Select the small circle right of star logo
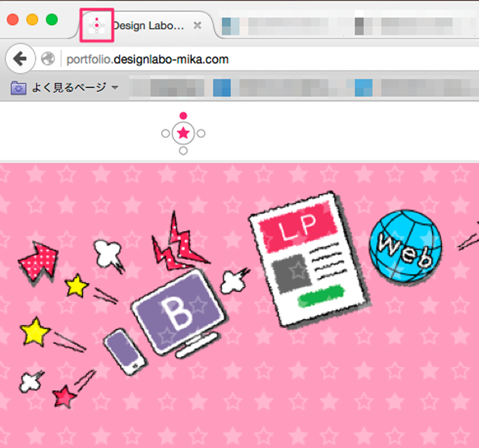The image size is (479, 448). coord(201,133)
